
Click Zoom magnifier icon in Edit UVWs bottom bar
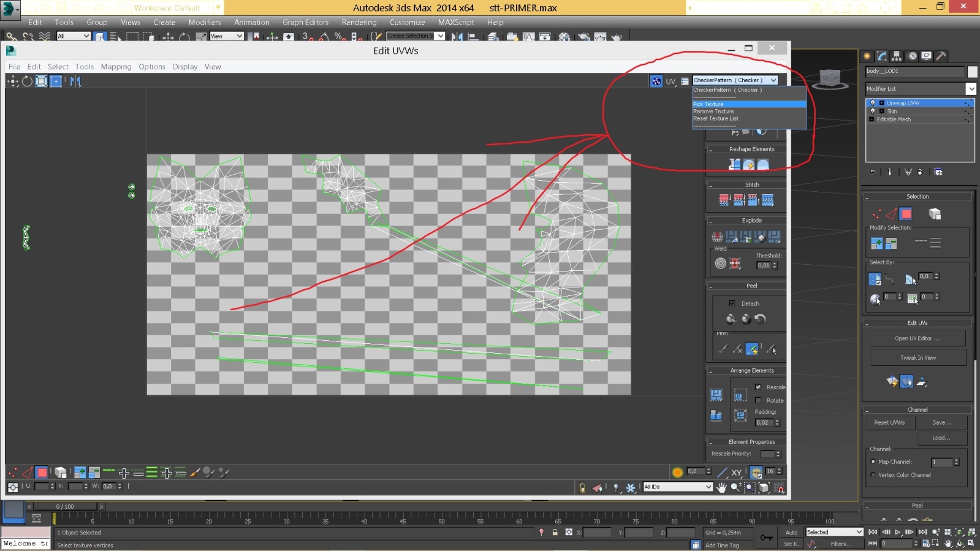(x=735, y=488)
